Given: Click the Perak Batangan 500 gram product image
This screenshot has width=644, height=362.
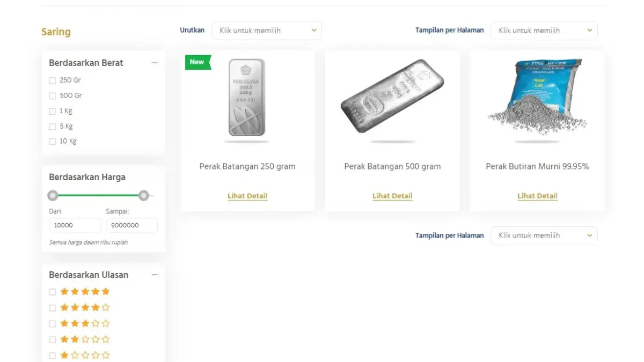Looking at the screenshot, I should click(392, 97).
